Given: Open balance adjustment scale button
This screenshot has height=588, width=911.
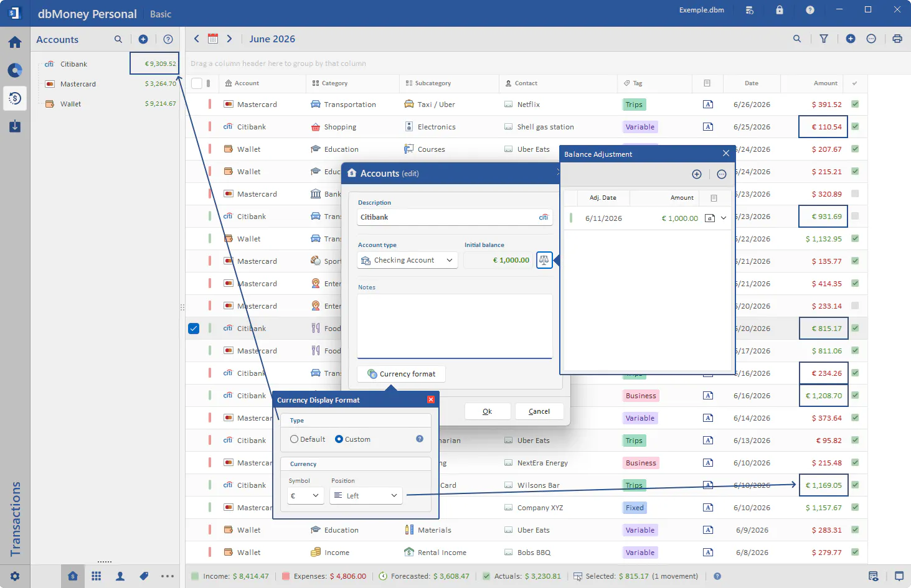Looking at the screenshot, I should coord(544,260).
